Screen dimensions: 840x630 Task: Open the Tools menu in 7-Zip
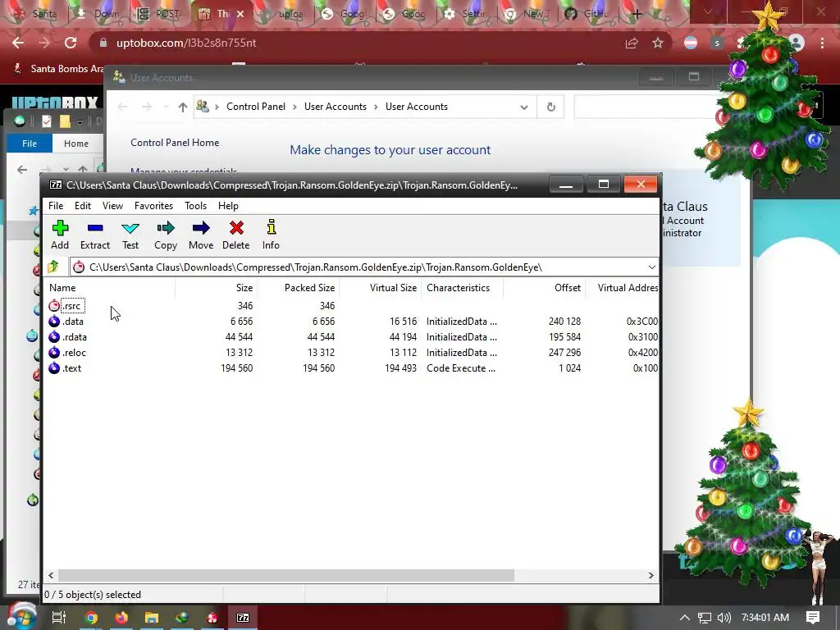click(195, 206)
